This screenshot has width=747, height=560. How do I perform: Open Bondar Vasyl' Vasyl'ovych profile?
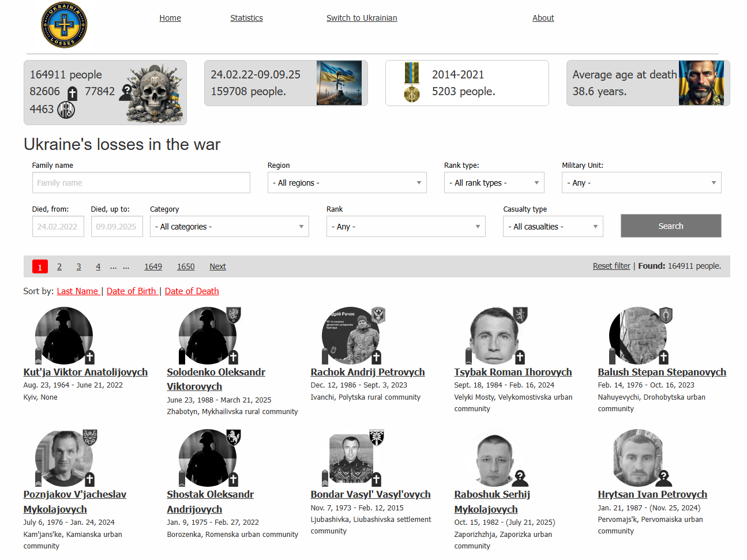(370, 495)
